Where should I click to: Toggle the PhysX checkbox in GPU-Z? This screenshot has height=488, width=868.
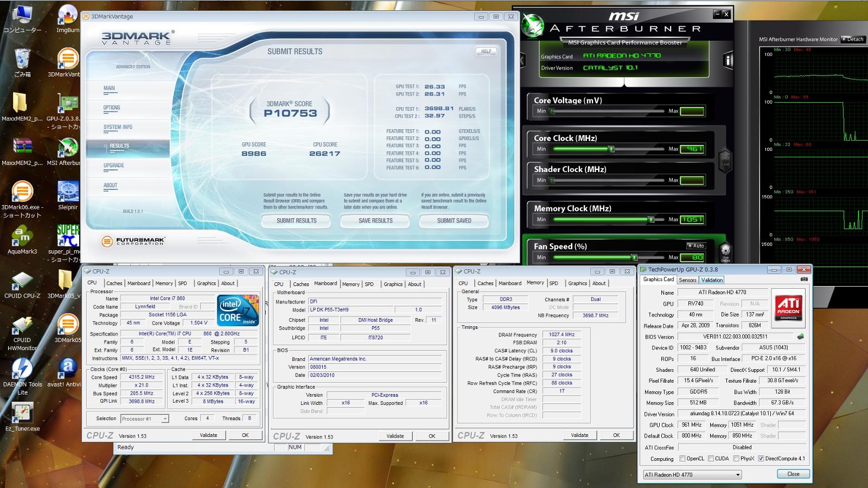736,459
